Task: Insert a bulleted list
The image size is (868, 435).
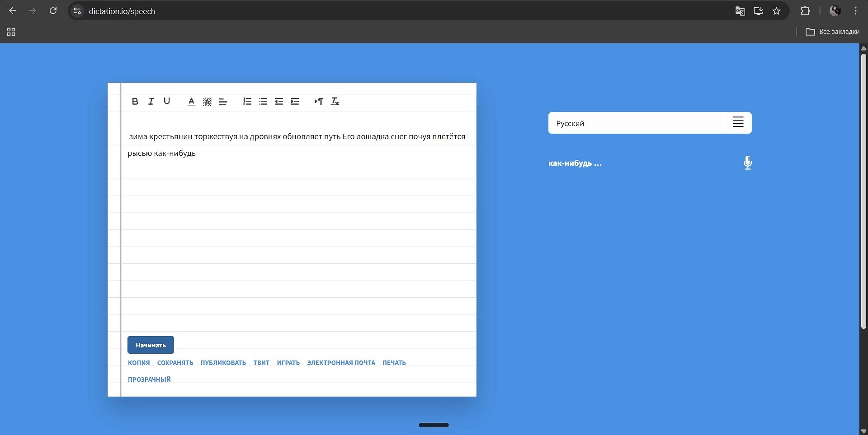Action: click(x=263, y=102)
